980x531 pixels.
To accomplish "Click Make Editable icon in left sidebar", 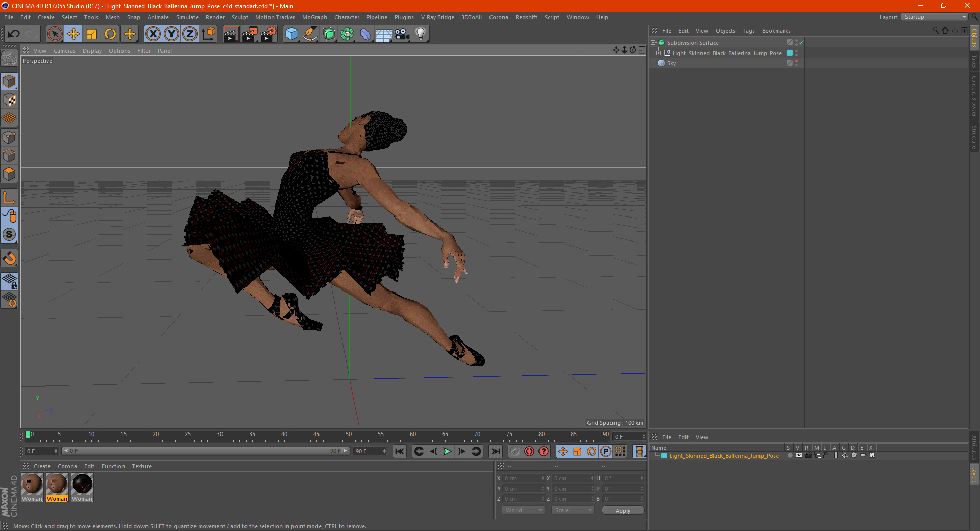I will click(x=9, y=59).
